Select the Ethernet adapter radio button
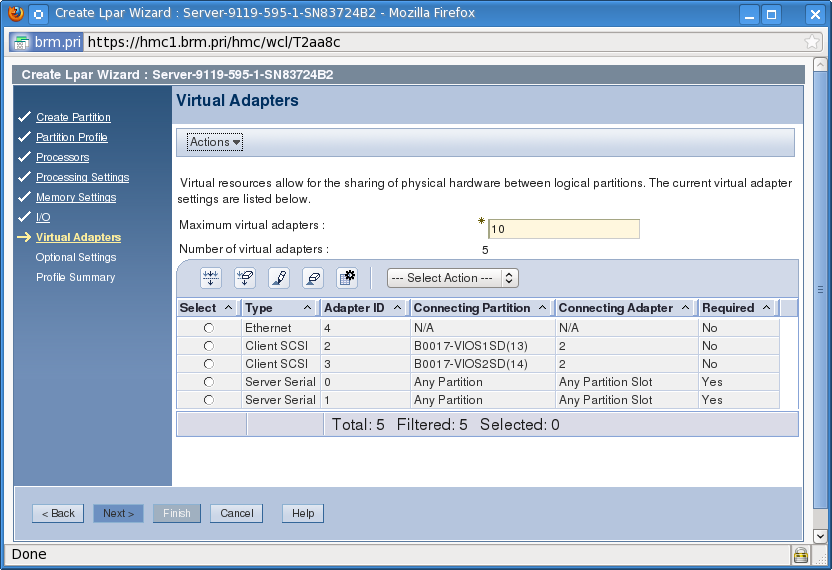The width and height of the screenshot is (832, 570). click(209, 328)
